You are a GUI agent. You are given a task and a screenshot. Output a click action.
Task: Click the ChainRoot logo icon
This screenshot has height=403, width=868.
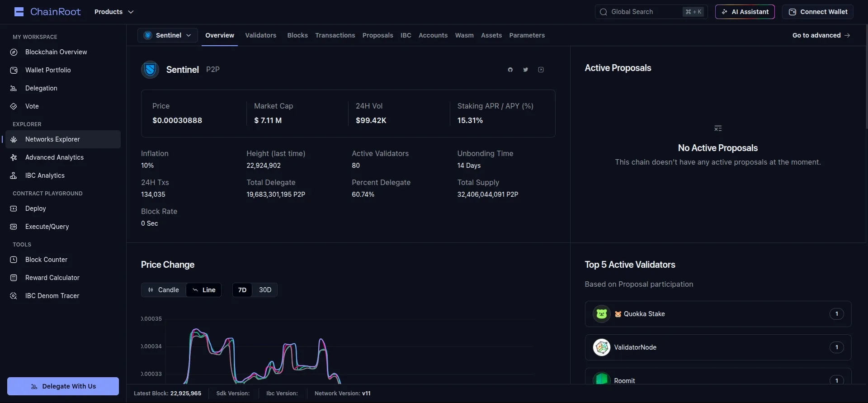point(19,12)
